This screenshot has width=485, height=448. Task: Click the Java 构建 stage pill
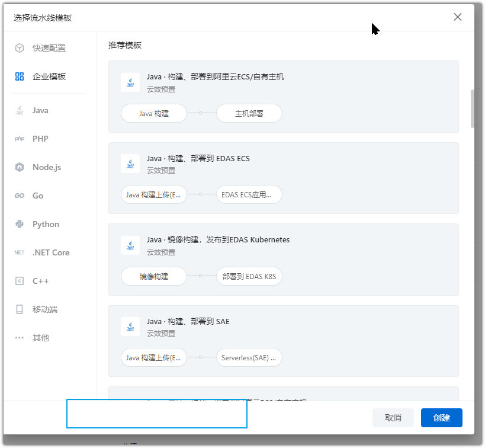tap(154, 113)
